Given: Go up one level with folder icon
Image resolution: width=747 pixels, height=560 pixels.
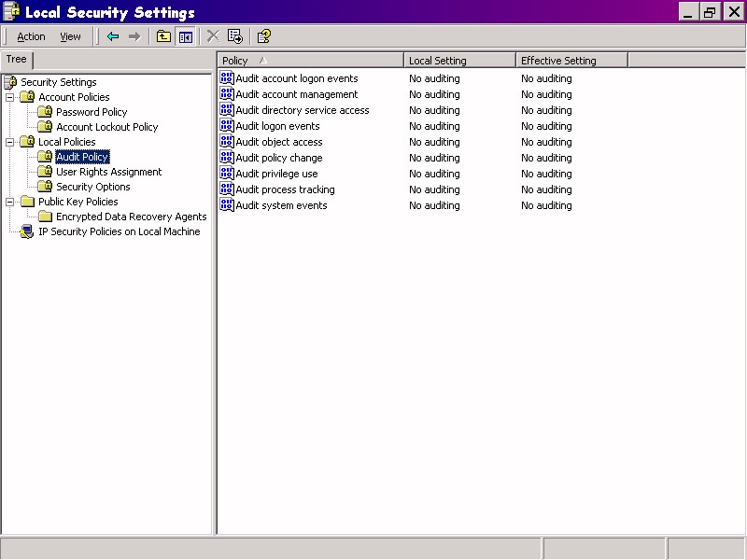Looking at the screenshot, I should (x=164, y=36).
